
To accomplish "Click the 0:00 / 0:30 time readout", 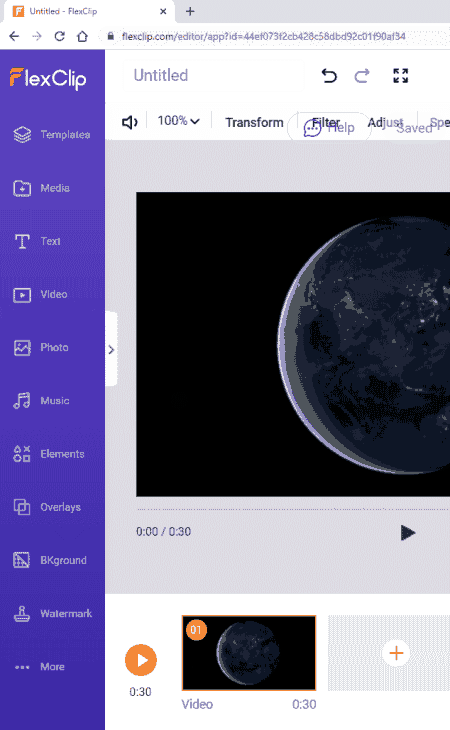I will point(163,532).
